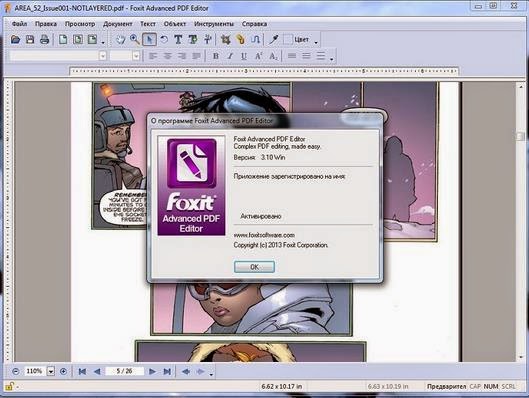The height and width of the screenshot is (398, 529).
Task: Click the Print icon in toolbar
Action: (x=45, y=39)
